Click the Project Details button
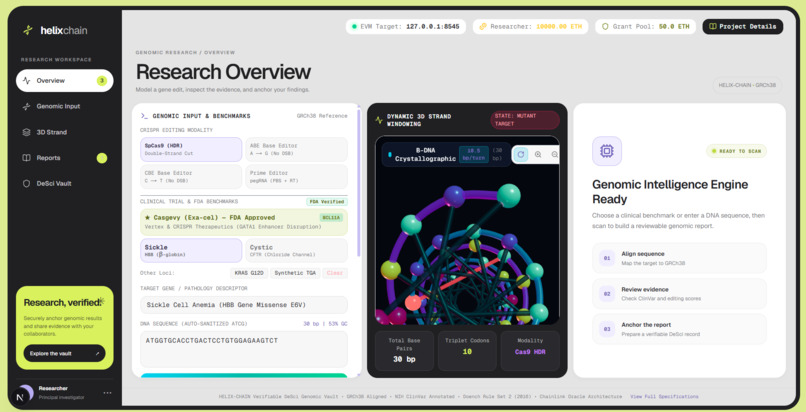 (743, 27)
